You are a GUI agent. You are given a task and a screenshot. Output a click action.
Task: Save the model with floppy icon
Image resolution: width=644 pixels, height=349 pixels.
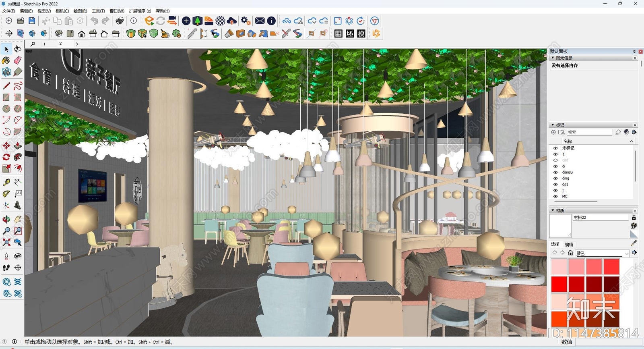(x=32, y=21)
